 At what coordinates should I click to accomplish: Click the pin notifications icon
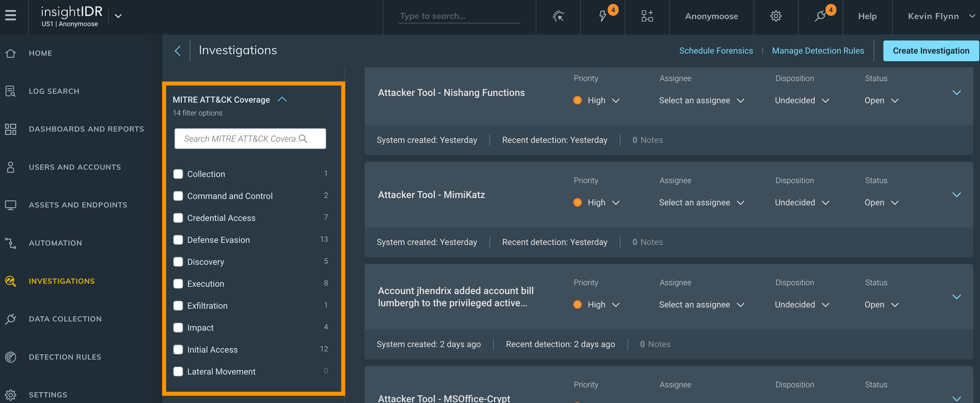[820, 16]
